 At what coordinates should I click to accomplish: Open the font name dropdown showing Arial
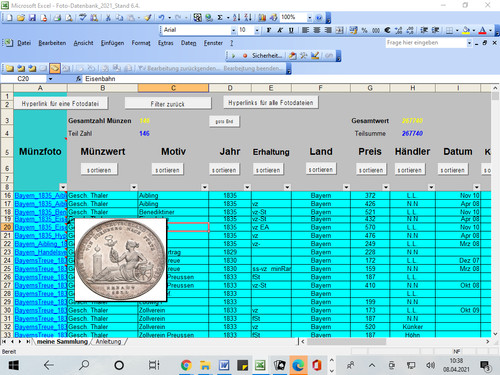click(233, 30)
